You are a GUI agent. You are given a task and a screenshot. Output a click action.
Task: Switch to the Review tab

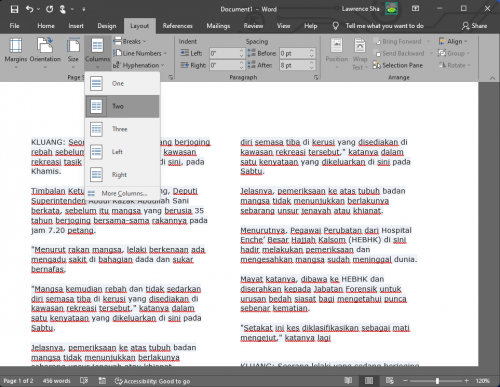[253, 26]
